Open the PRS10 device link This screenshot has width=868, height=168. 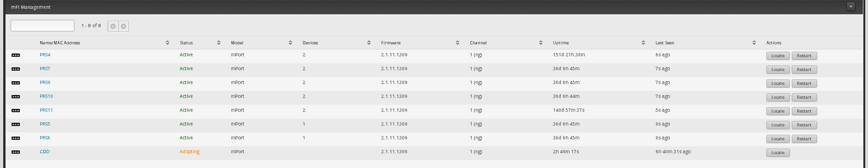pos(46,96)
